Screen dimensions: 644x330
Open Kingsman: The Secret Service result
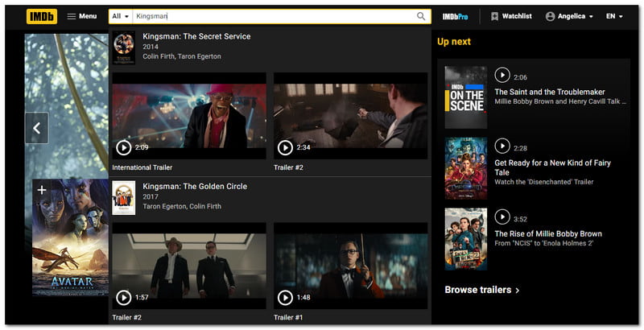(x=196, y=36)
